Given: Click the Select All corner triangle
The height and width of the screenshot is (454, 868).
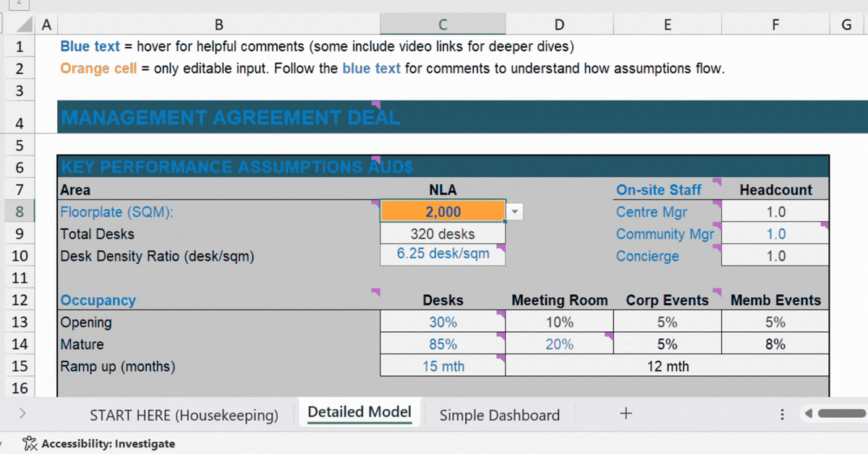Looking at the screenshot, I should 25,25.
